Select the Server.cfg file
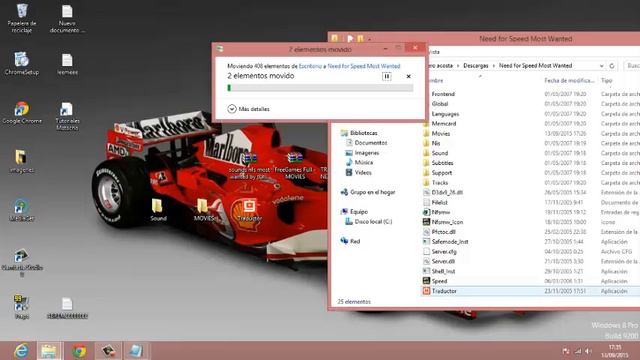Image resolution: width=640 pixels, height=360 pixels. tap(531, 251)
